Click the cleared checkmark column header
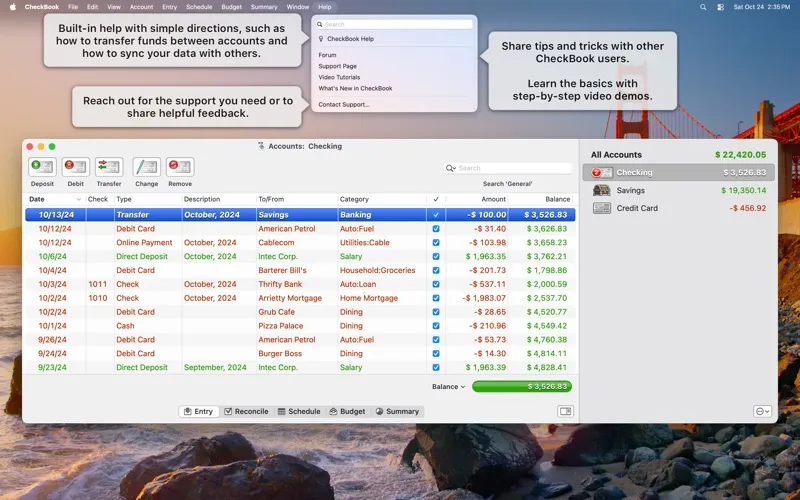Screen dimensions: 800x500 (436, 199)
